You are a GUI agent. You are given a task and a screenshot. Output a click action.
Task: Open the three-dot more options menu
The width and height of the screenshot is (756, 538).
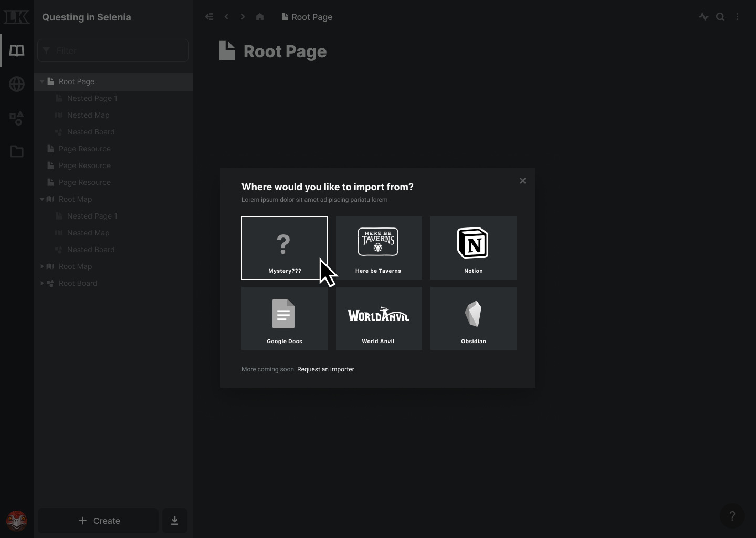coord(737,17)
